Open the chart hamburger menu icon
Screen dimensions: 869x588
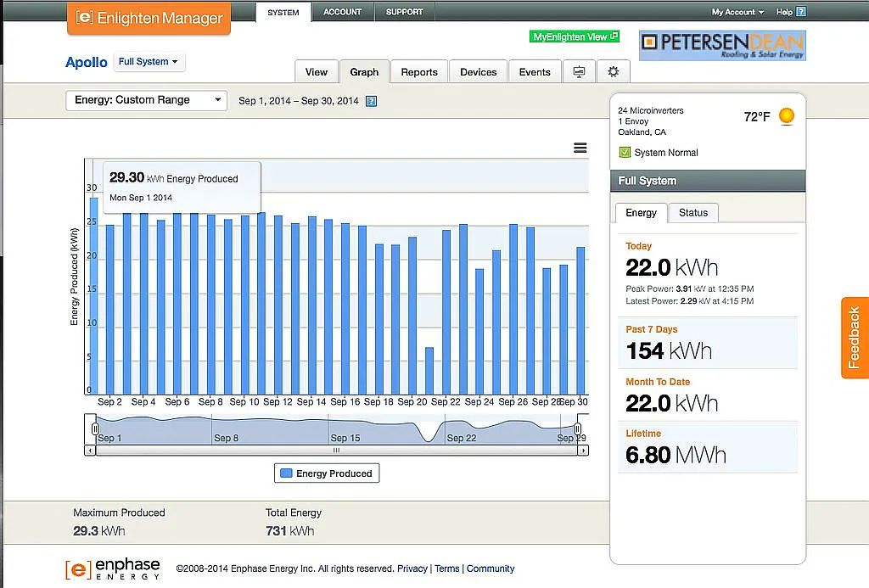pos(580,148)
